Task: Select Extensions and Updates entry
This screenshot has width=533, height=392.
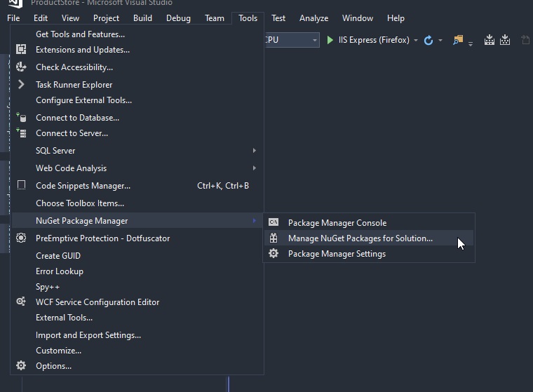Action: [137, 50]
